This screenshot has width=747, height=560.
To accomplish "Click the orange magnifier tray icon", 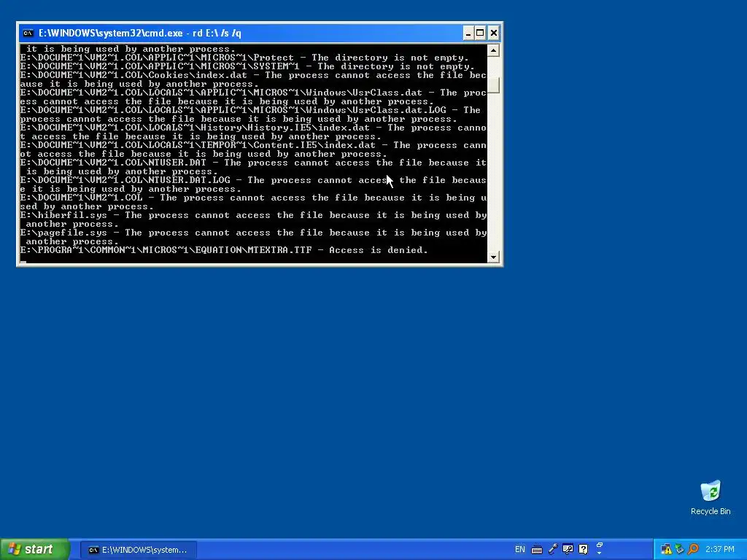I will tap(693, 550).
